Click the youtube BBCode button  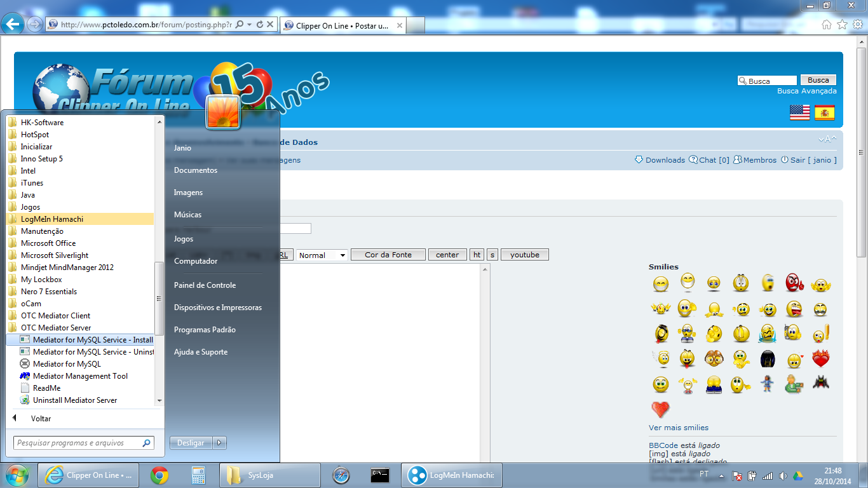[x=525, y=255]
